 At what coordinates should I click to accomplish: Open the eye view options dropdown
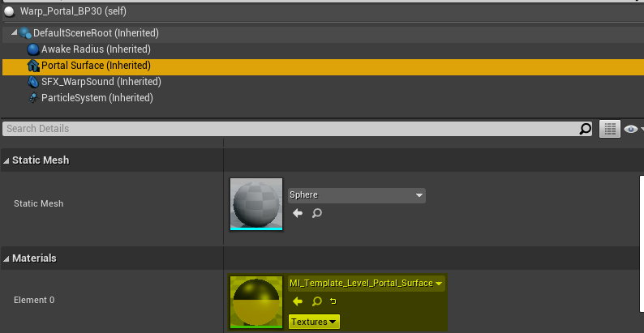[633, 129]
